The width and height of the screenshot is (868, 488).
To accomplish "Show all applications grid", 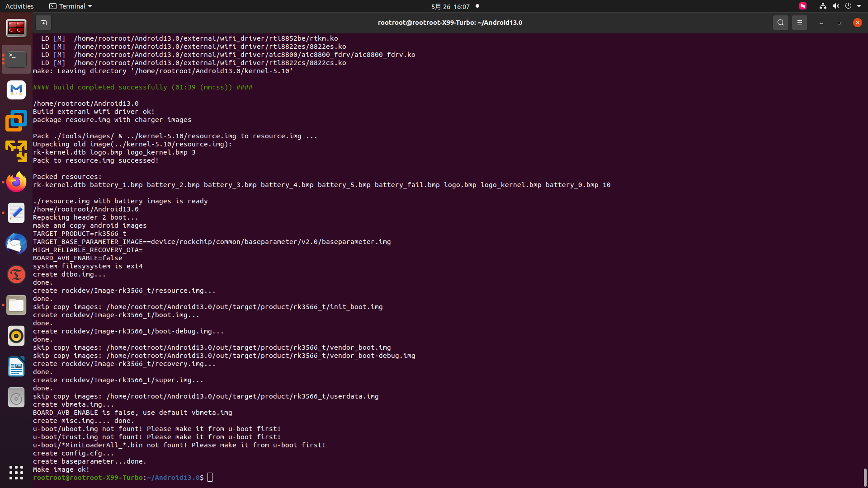I will pos(16,472).
